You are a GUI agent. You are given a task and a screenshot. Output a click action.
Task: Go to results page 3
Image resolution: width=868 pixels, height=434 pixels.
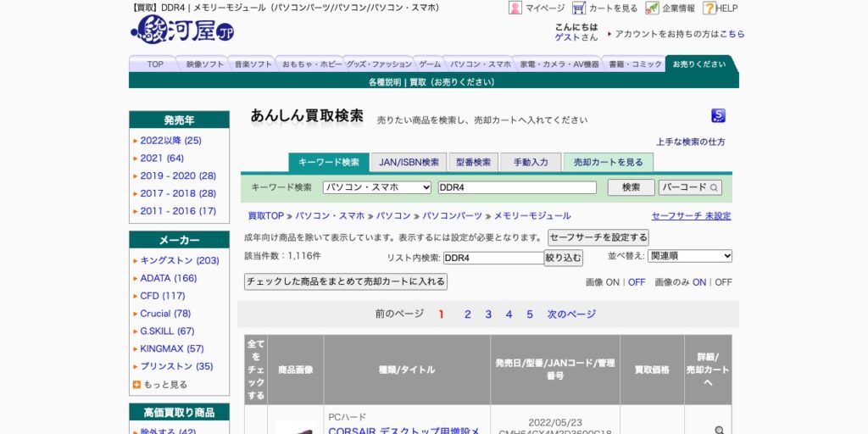[x=488, y=314]
